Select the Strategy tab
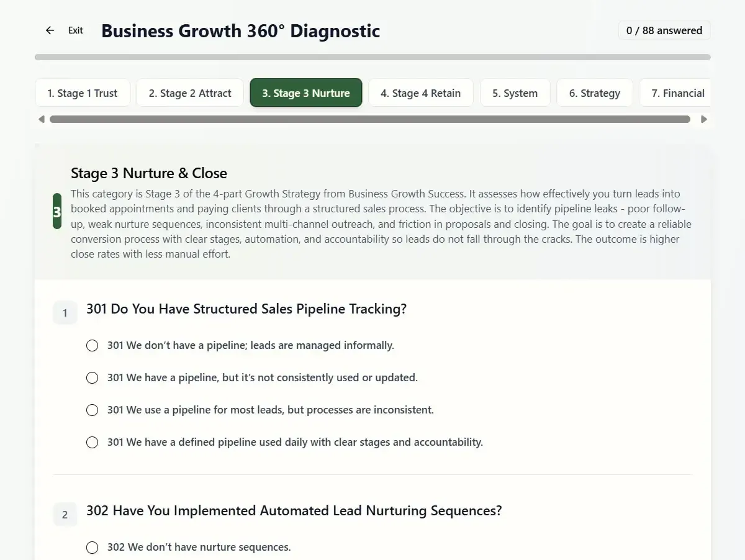745x560 pixels. [594, 93]
